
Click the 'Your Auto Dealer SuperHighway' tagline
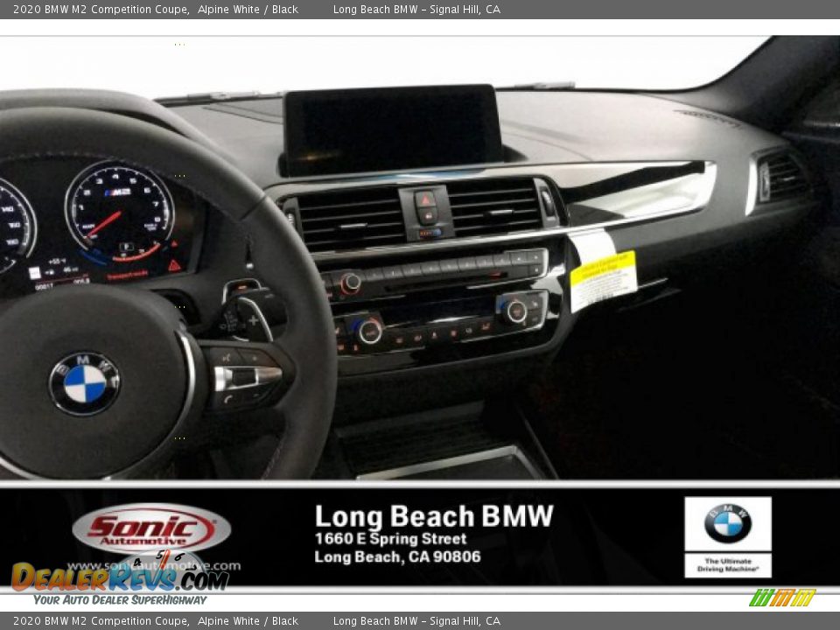click(120, 600)
